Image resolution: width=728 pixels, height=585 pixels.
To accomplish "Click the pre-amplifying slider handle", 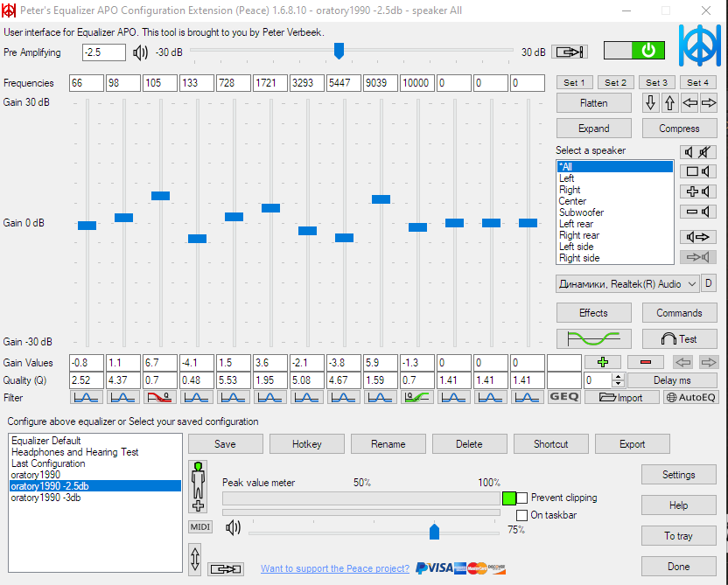I will click(339, 51).
